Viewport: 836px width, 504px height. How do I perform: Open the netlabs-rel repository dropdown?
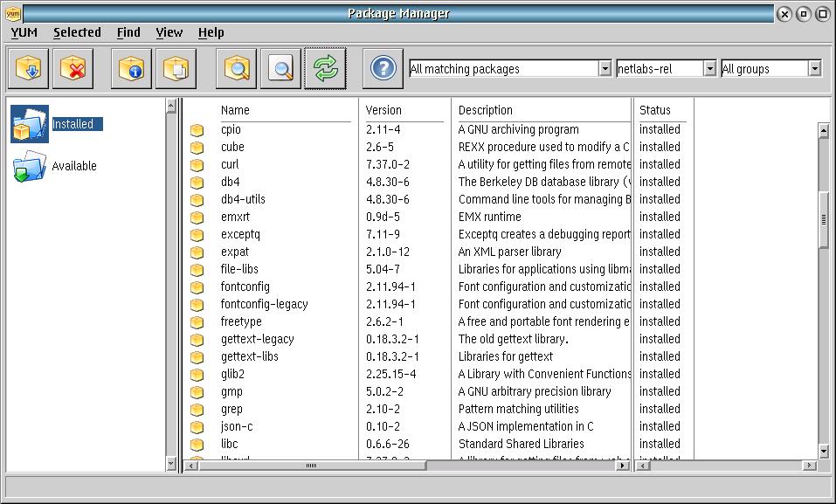(709, 68)
